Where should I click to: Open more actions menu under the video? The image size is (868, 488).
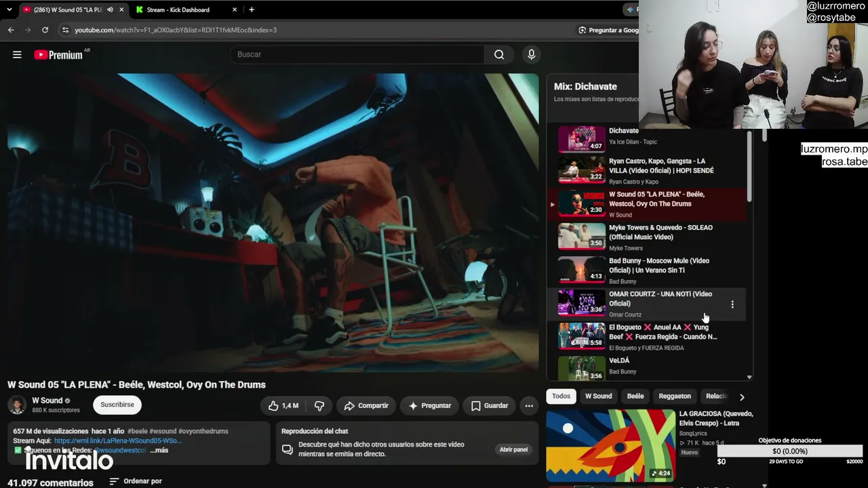coord(529,405)
